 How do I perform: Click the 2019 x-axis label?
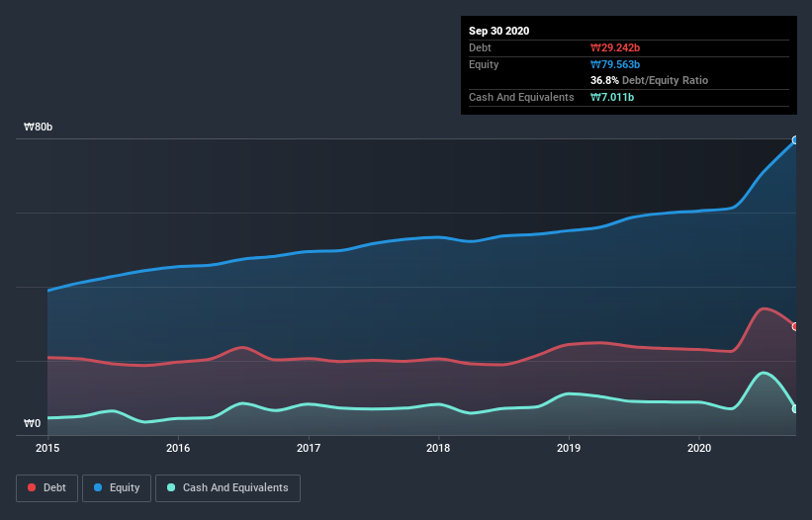[569, 448]
